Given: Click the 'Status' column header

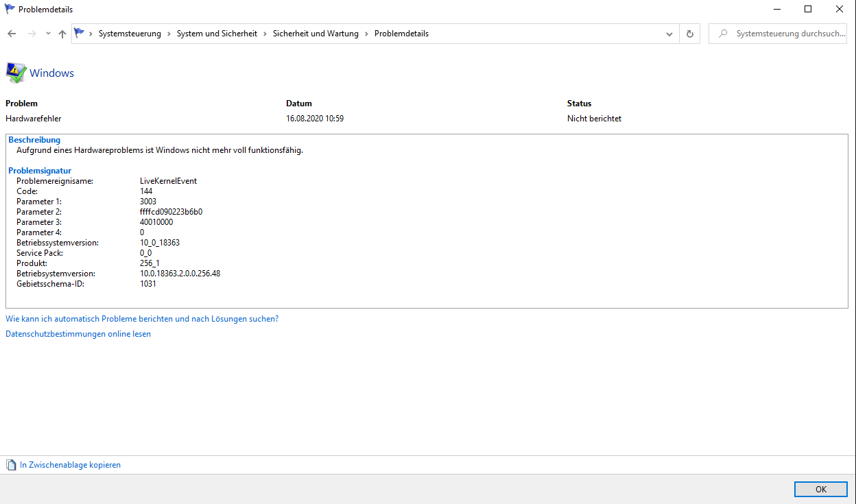Looking at the screenshot, I should (579, 104).
